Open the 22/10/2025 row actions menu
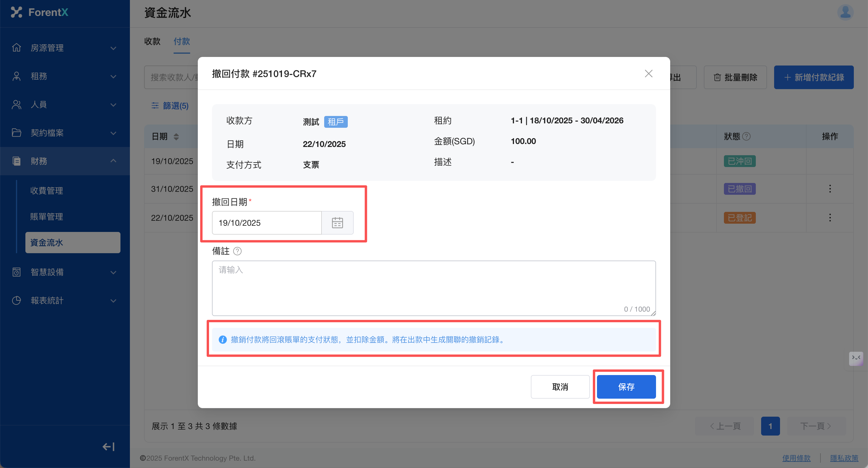 pos(830,217)
